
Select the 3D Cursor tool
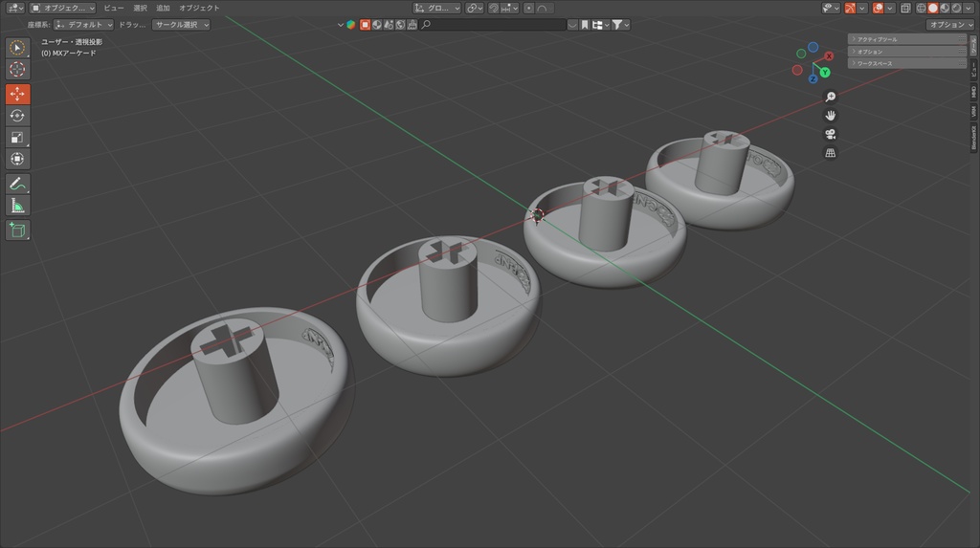[17, 70]
